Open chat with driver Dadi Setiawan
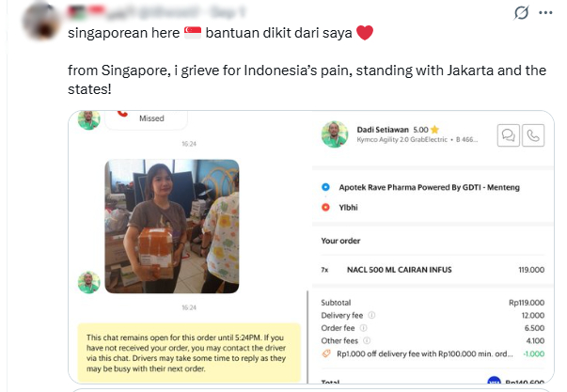The width and height of the screenshot is (567, 392). (508, 135)
